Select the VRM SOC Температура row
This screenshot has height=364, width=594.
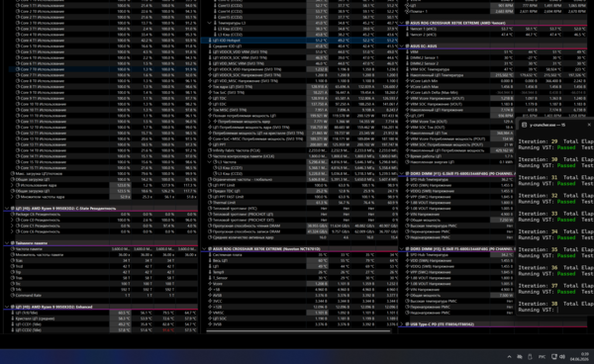click(494, 69)
